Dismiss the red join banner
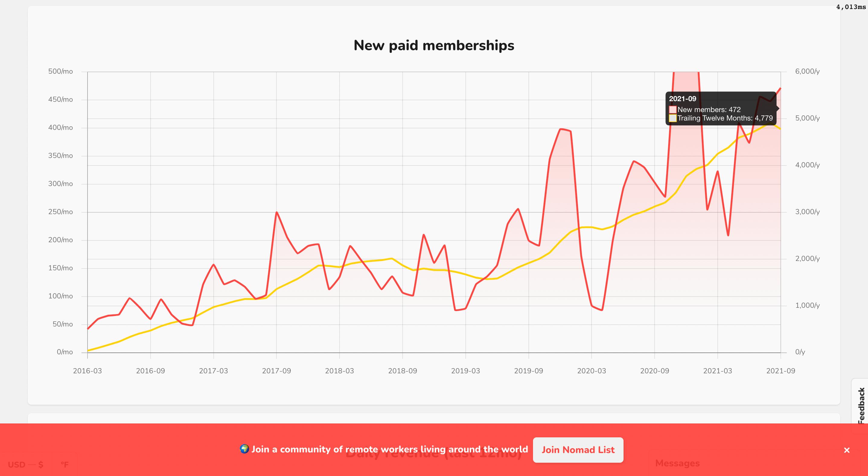868x476 pixels. point(847,450)
